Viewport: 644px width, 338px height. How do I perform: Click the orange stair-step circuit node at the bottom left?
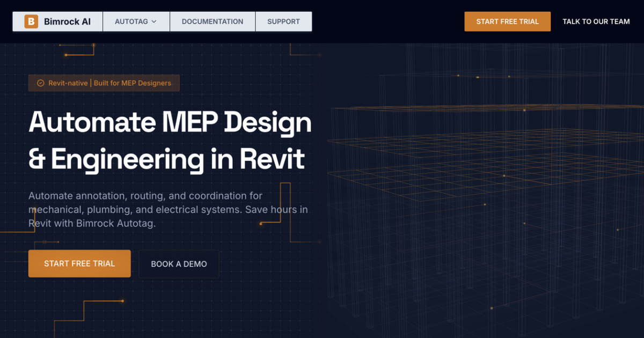(x=122, y=301)
